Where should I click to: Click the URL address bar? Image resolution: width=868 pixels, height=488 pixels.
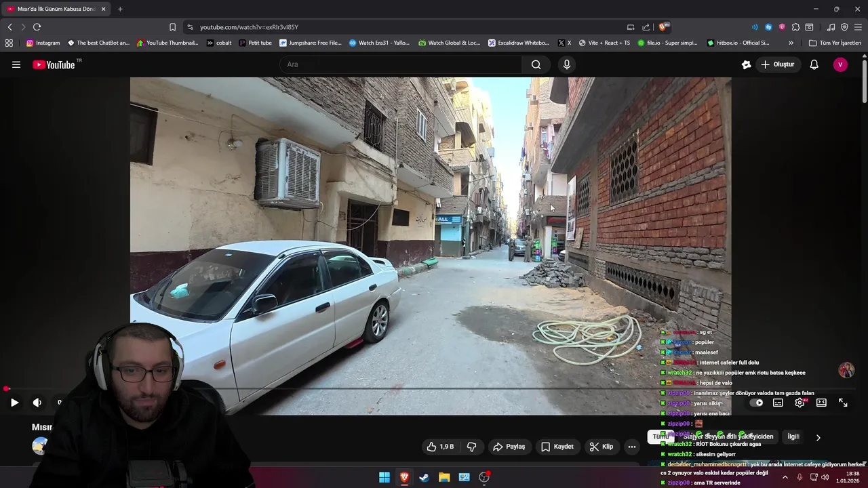[x=407, y=27]
